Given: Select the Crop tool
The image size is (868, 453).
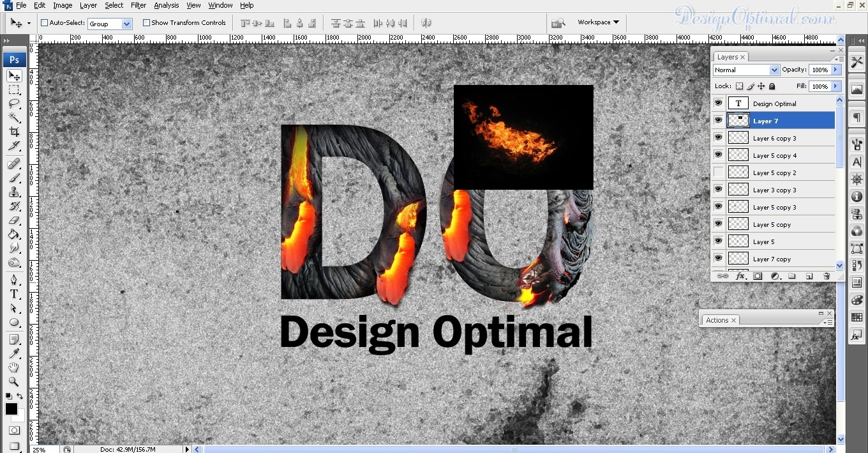Looking at the screenshot, I should tap(14, 132).
